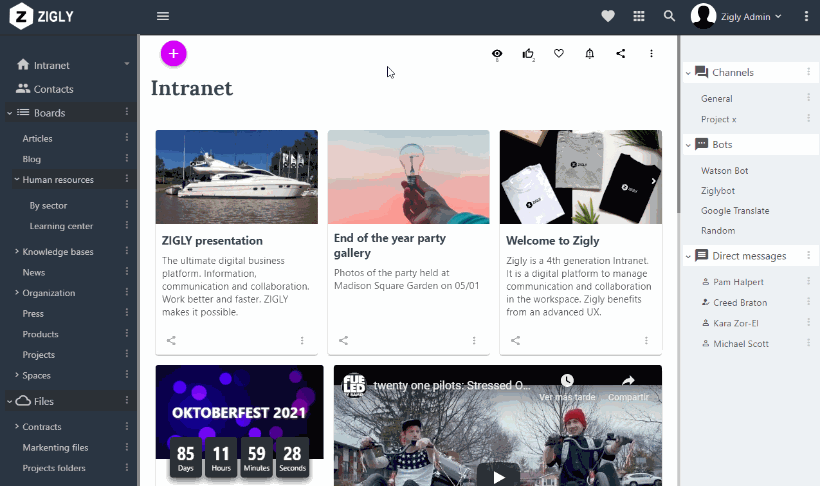Click the pink plus add button
Screen dimensions: 820x486
coord(174,53)
